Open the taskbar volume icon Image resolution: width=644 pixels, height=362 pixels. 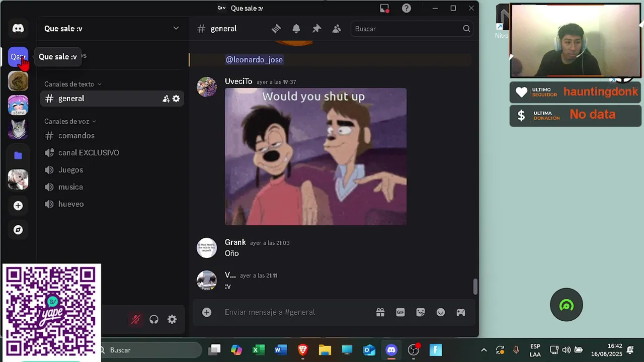point(567,350)
